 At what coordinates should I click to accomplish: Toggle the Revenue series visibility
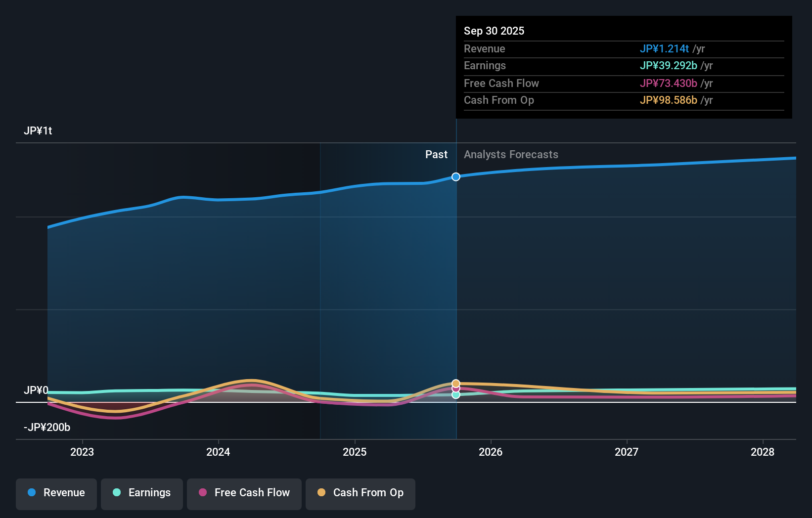56,493
